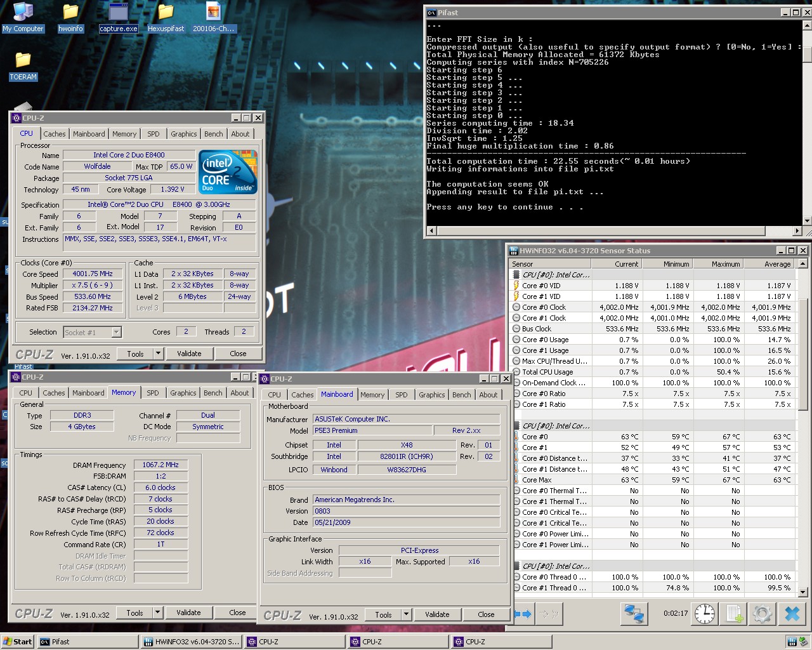The image size is (812, 650).
Task: Click Intel Core 2 Duo E8400 name
Action: (x=129, y=155)
